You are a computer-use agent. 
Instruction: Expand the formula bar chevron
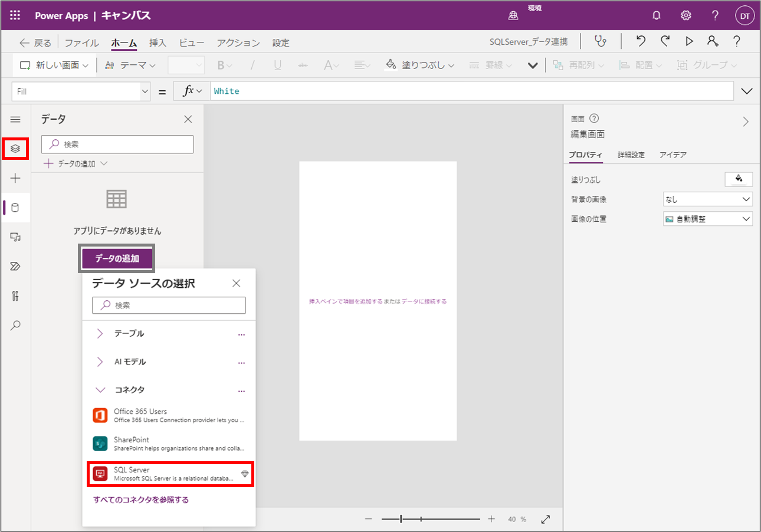746,91
